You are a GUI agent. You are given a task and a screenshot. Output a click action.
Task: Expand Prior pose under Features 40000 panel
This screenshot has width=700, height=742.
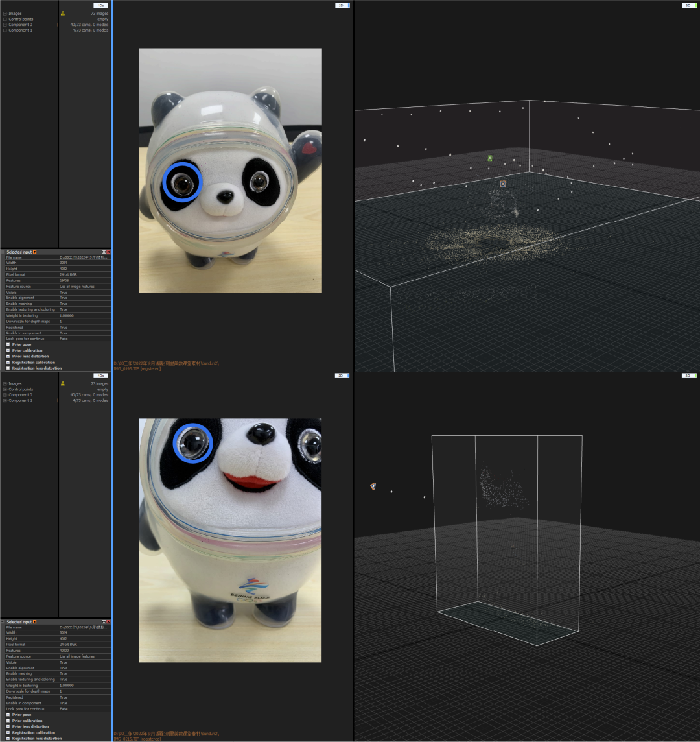(x=8, y=715)
